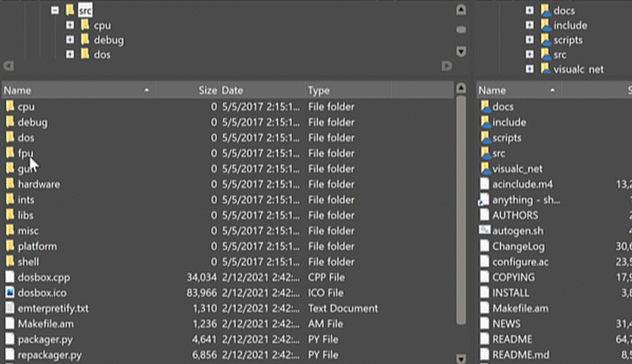Sort left file list by Type
The image size is (632, 364).
(348, 90)
